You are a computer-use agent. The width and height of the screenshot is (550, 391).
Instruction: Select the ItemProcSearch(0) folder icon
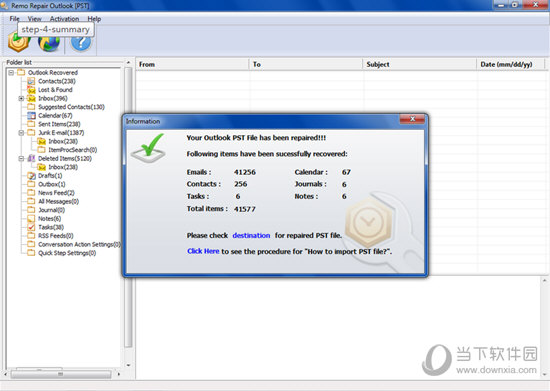tap(41, 150)
